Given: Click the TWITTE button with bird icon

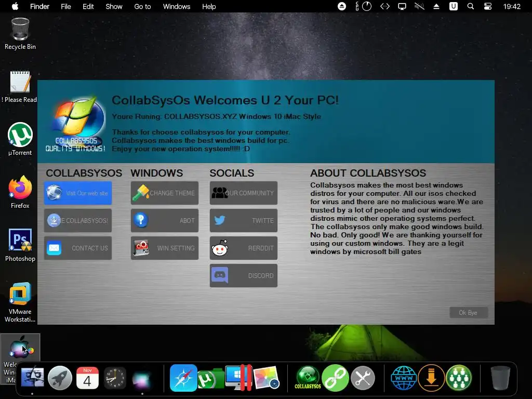Looking at the screenshot, I should [x=243, y=220].
